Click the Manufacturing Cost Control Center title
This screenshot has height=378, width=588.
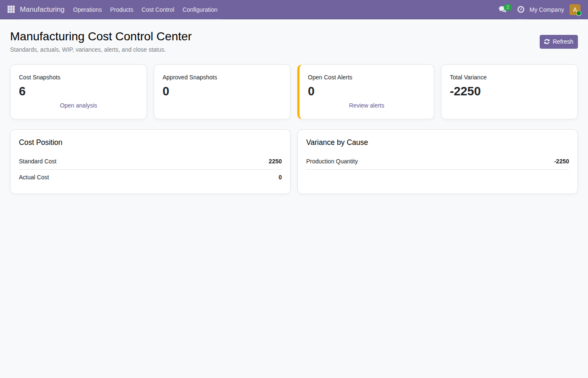[x=101, y=37]
